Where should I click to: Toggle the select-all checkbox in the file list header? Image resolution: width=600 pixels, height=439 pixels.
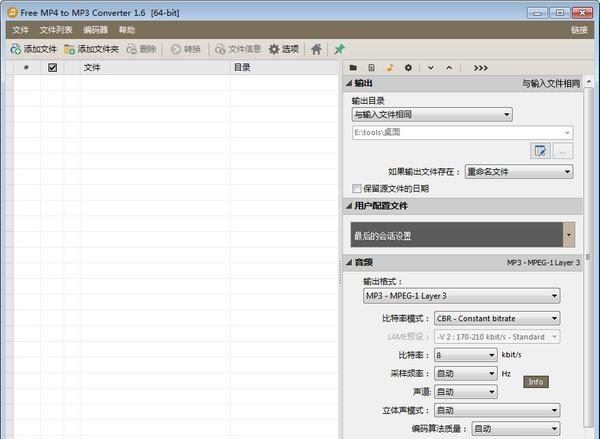coord(52,68)
